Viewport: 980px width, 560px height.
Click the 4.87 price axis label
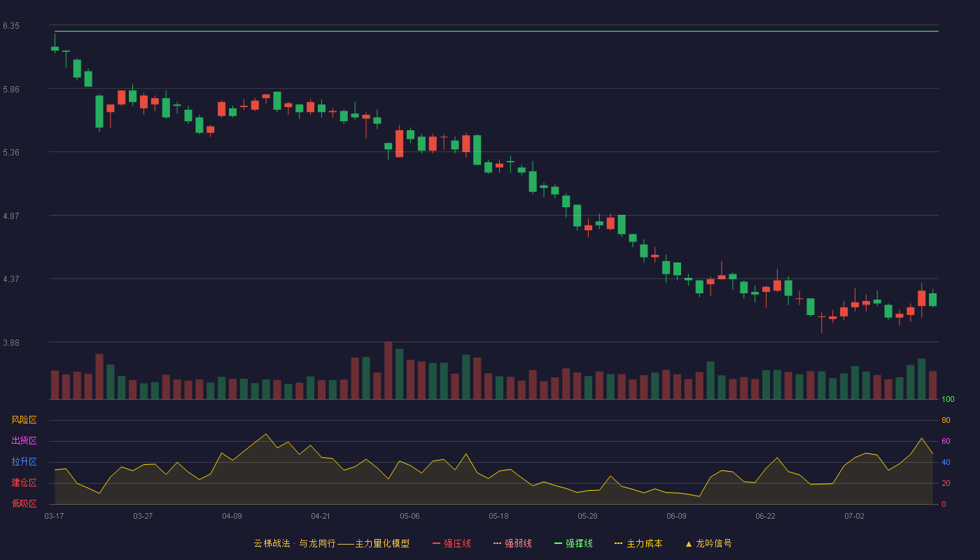[10, 216]
